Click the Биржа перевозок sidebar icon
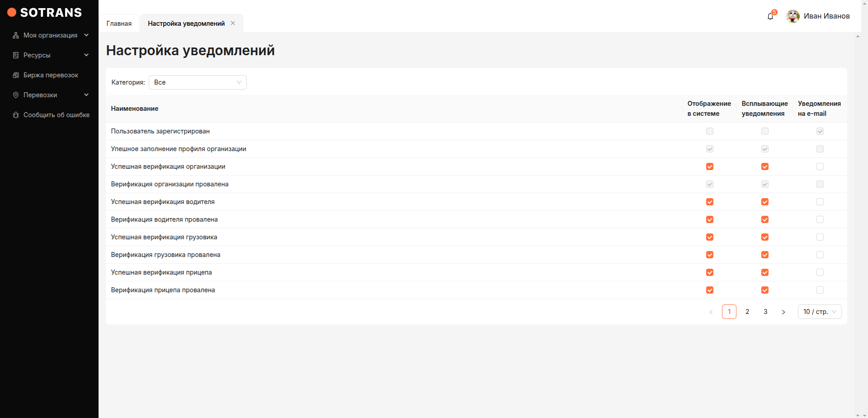The image size is (868, 418). coord(16,75)
